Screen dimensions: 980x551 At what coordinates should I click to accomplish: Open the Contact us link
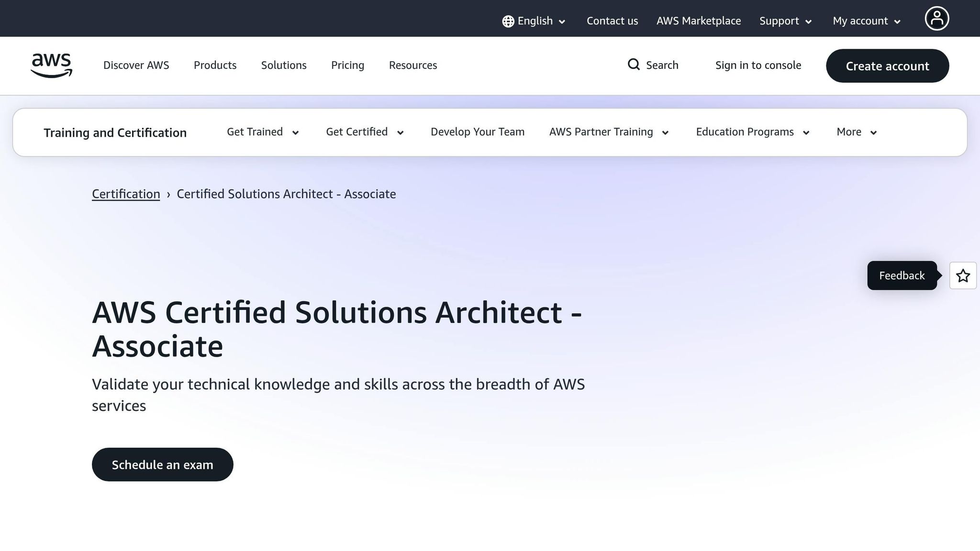[612, 21]
